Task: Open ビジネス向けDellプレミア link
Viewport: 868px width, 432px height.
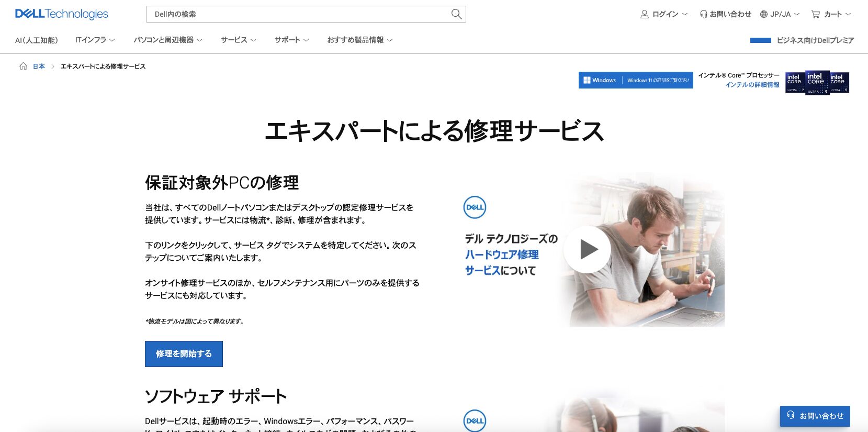Action: [815, 40]
